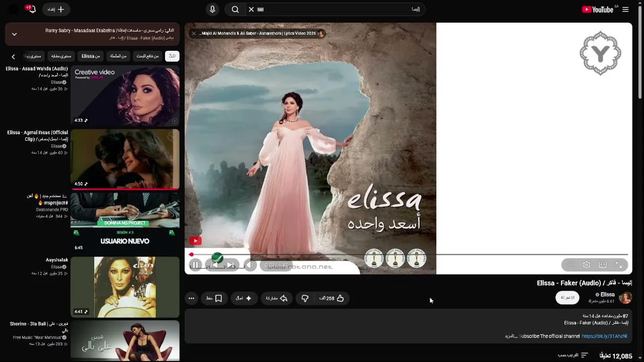Toggle theater mode in the player

pos(603,265)
